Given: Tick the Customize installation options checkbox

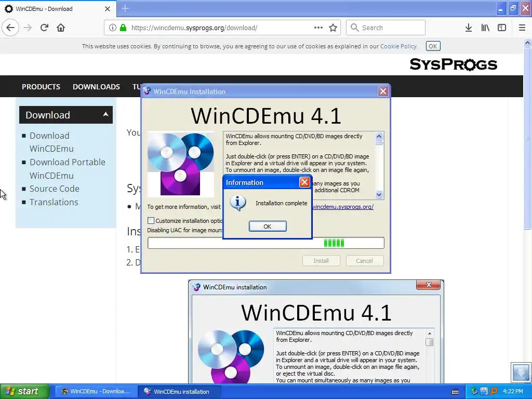Looking at the screenshot, I should pos(151,220).
